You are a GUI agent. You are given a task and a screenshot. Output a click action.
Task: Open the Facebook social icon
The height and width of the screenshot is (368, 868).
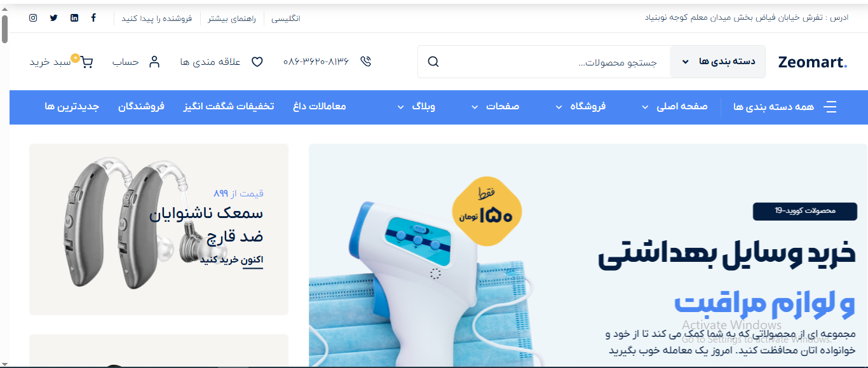click(94, 18)
